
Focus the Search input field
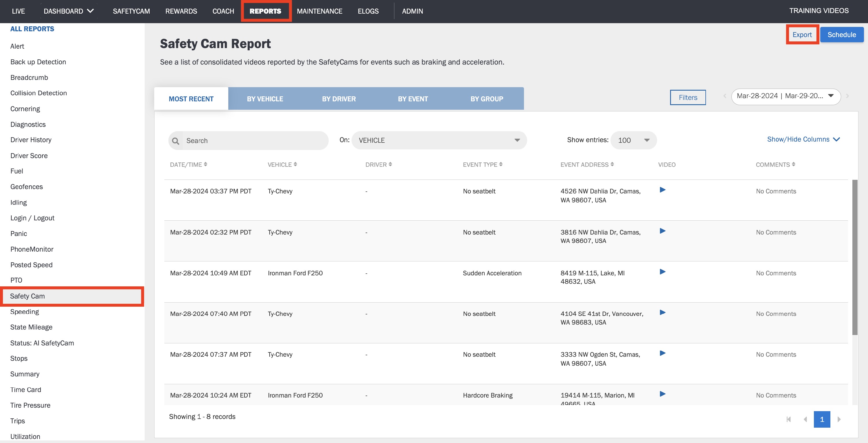coord(248,141)
